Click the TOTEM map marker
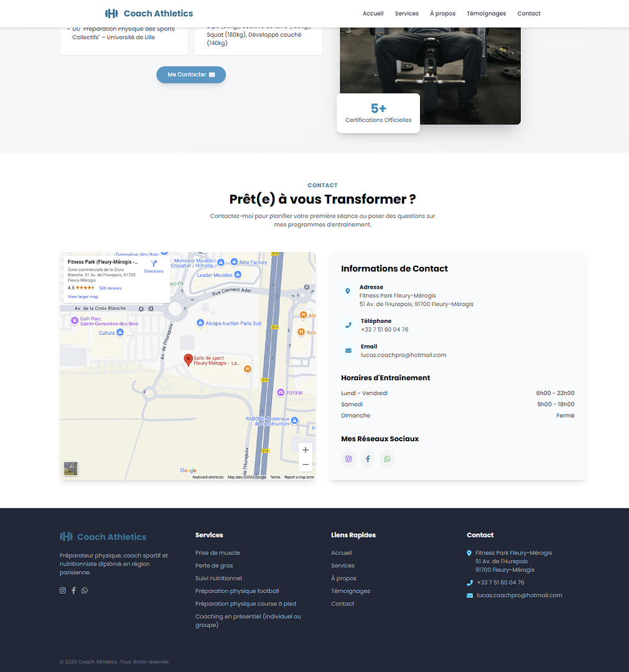Image resolution: width=629 pixels, height=672 pixels. (x=281, y=393)
